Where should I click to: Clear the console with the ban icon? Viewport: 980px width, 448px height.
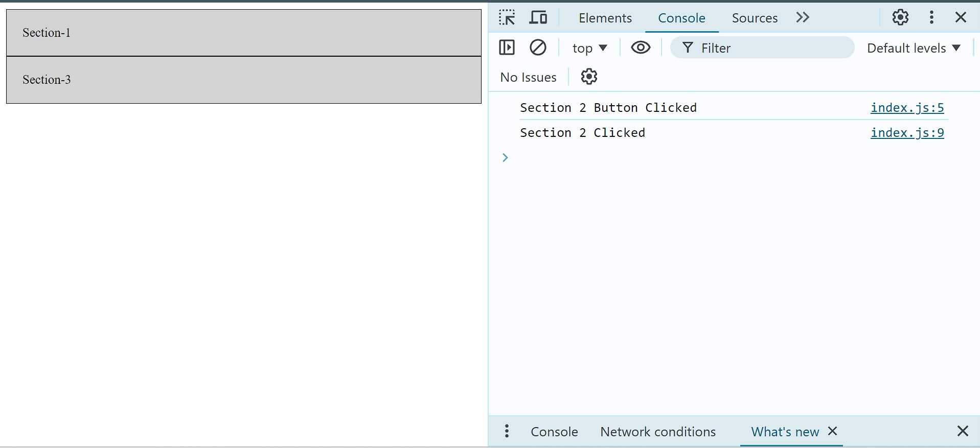(x=538, y=48)
